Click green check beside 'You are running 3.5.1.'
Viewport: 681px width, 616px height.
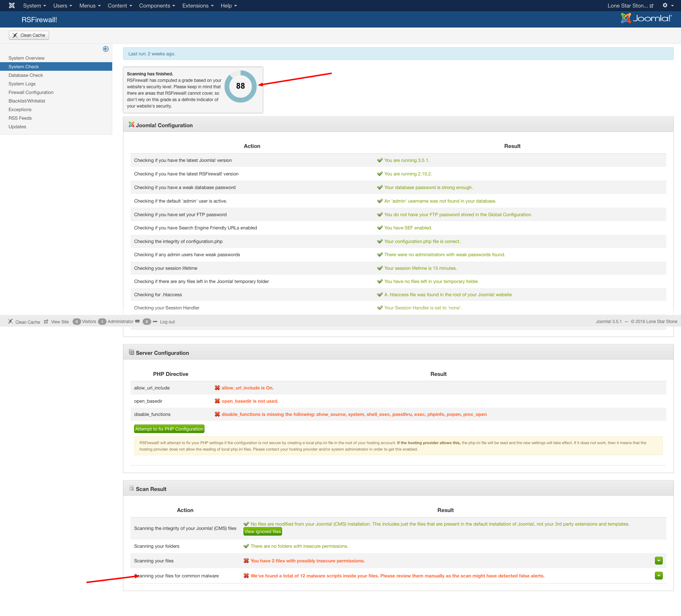(x=380, y=160)
